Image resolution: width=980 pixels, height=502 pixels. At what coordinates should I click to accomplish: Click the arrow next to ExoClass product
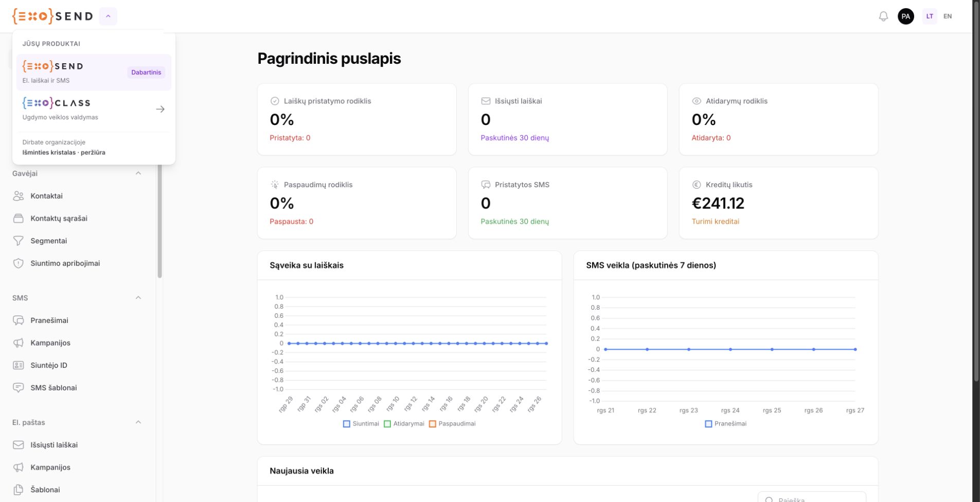coord(161,109)
